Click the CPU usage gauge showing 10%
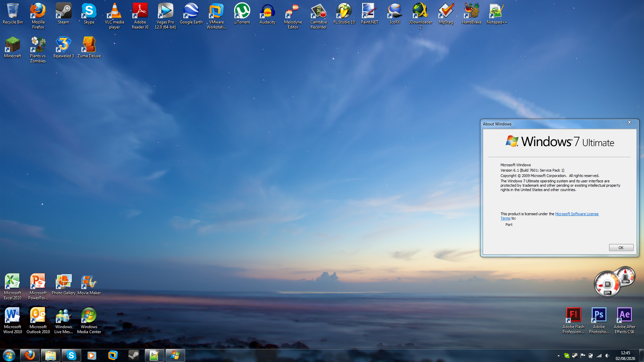 [x=607, y=285]
